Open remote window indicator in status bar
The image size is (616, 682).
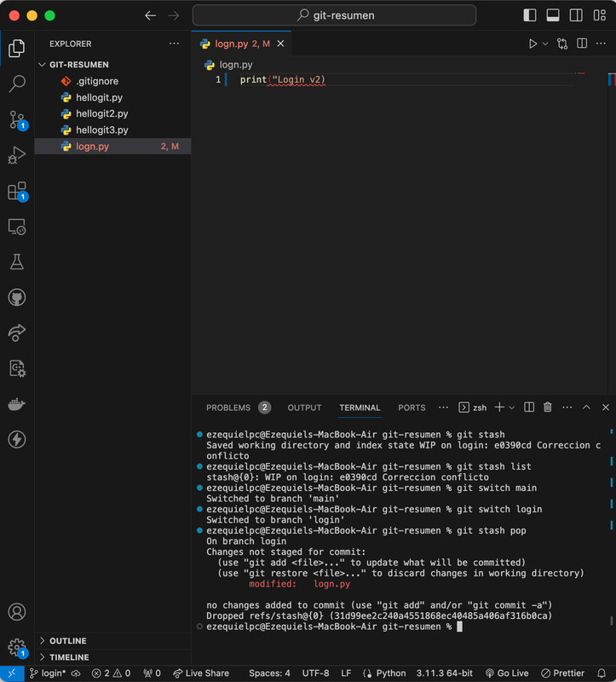(12, 673)
